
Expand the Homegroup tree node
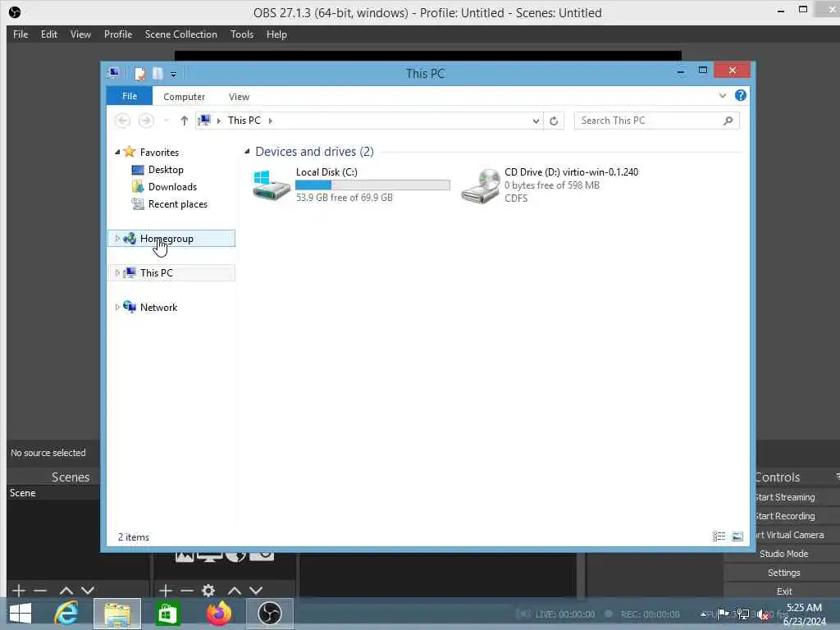point(117,239)
